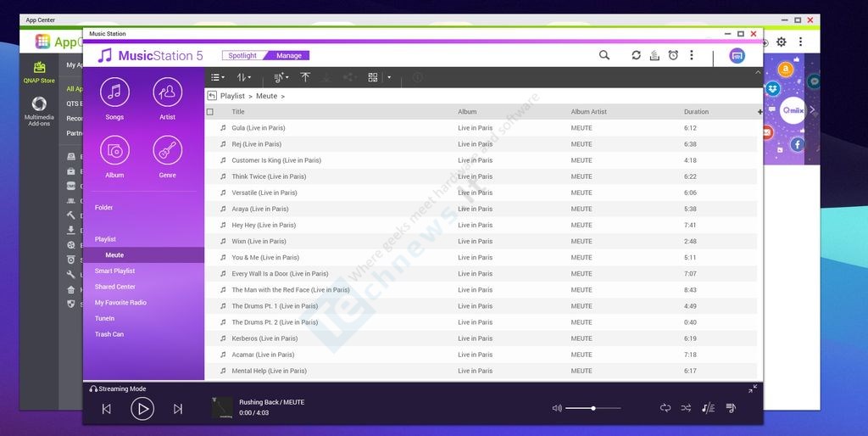The width and height of the screenshot is (868, 436).
Task: Open Folder in sidebar
Action: 103,208
